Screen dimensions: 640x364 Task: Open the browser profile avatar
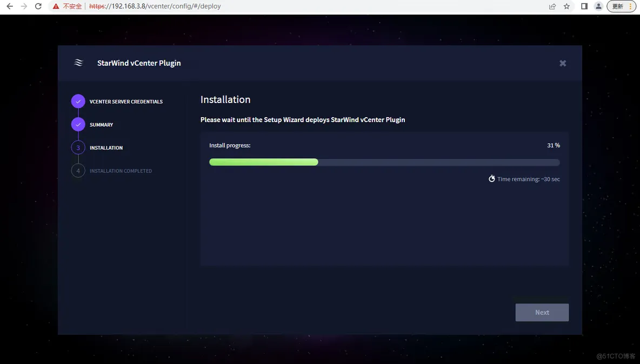coord(598,6)
